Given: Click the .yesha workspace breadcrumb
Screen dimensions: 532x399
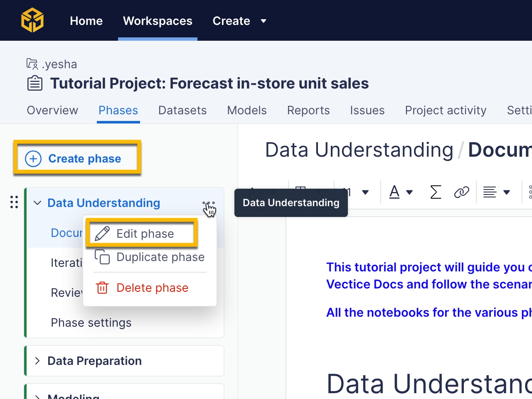Looking at the screenshot, I should tap(59, 64).
